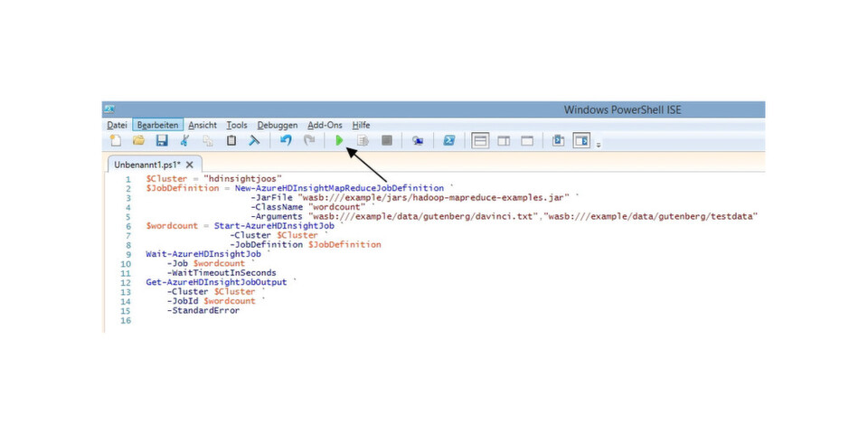This screenshot has width=868, height=434.
Task: Show script pane on top layout icon
Action: (480, 141)
